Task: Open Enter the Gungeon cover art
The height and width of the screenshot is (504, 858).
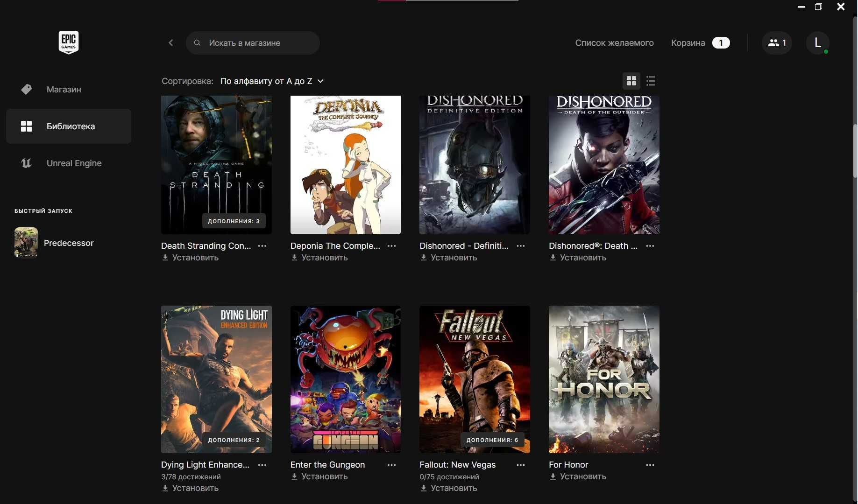Action: (x=346, y=379)
